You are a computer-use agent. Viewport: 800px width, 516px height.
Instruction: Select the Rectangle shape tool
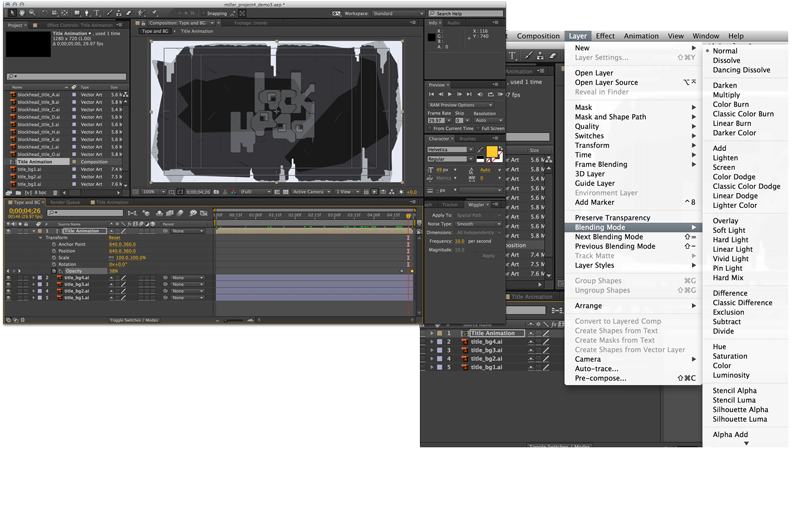coord(77,13)
